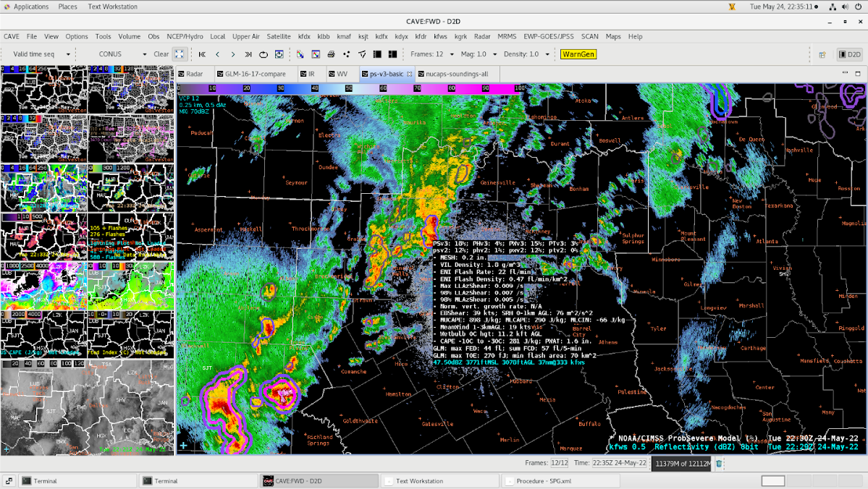Switch to the first Terminal taskbar window
Image resolution: width=868 pixels, height=489 pixels.
coord(77,481)
